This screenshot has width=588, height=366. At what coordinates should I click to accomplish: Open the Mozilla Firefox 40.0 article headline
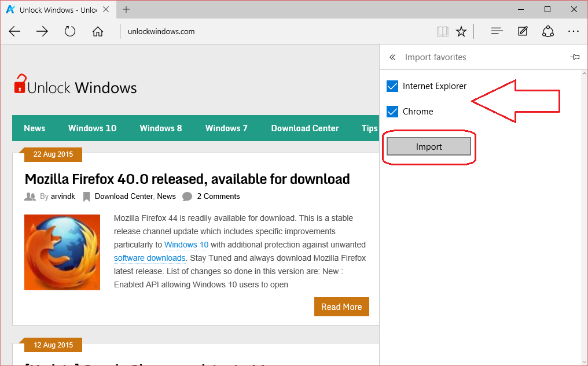[187, 179]
